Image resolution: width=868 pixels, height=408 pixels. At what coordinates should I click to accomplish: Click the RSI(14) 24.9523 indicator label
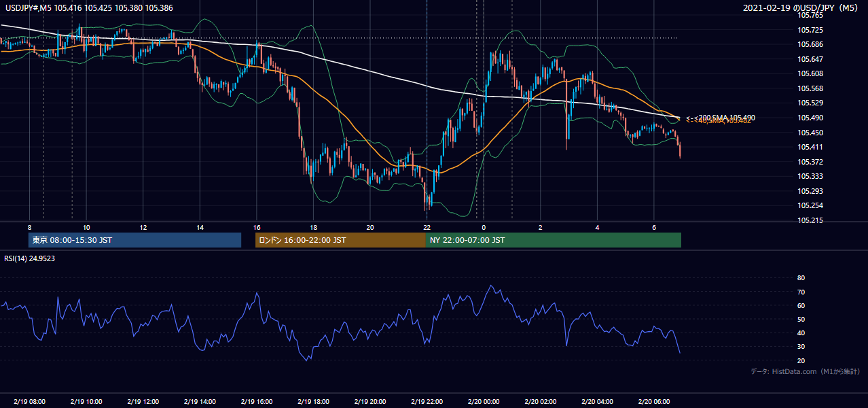tap(30, 258)
